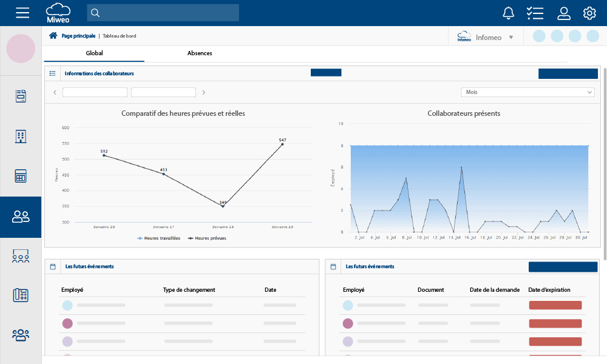Open the Mois dropdown
The width and height of the screenshot is (607, 364).
pos(527,92)
